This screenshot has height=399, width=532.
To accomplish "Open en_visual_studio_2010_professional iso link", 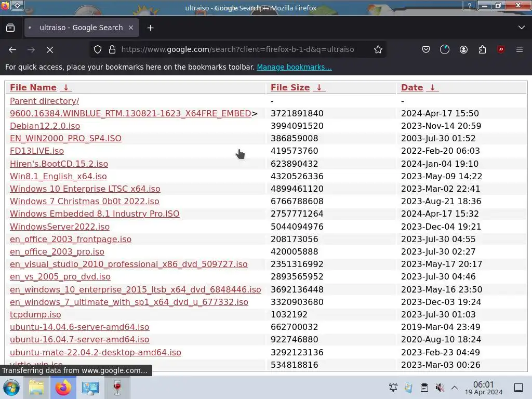I will [129, 264].
